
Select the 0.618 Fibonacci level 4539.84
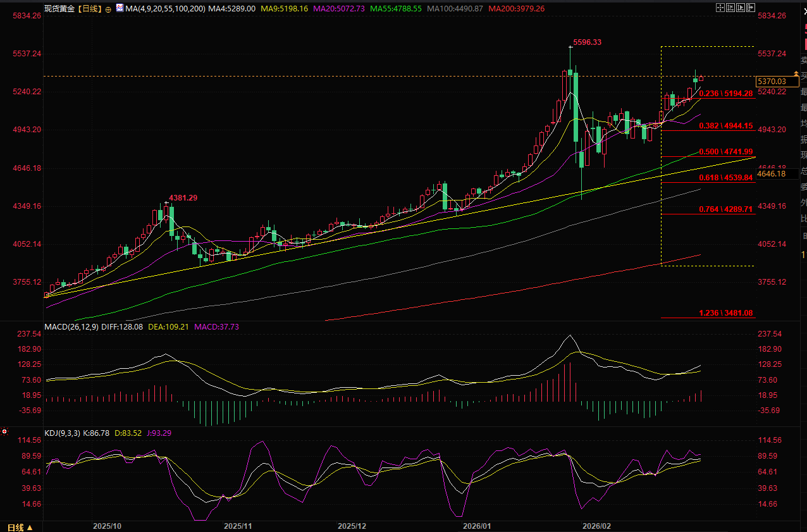[725, 178]
